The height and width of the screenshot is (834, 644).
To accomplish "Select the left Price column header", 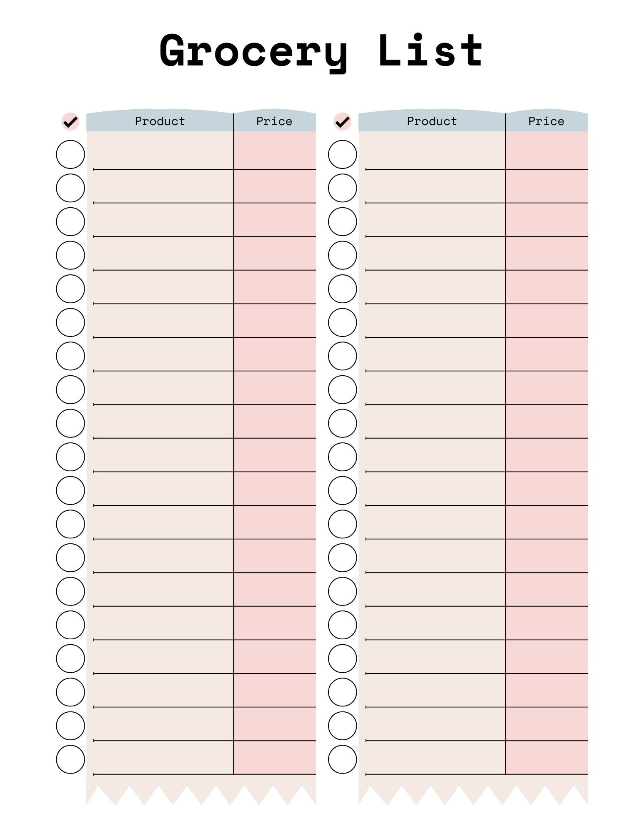I will [x=275, y=121].
